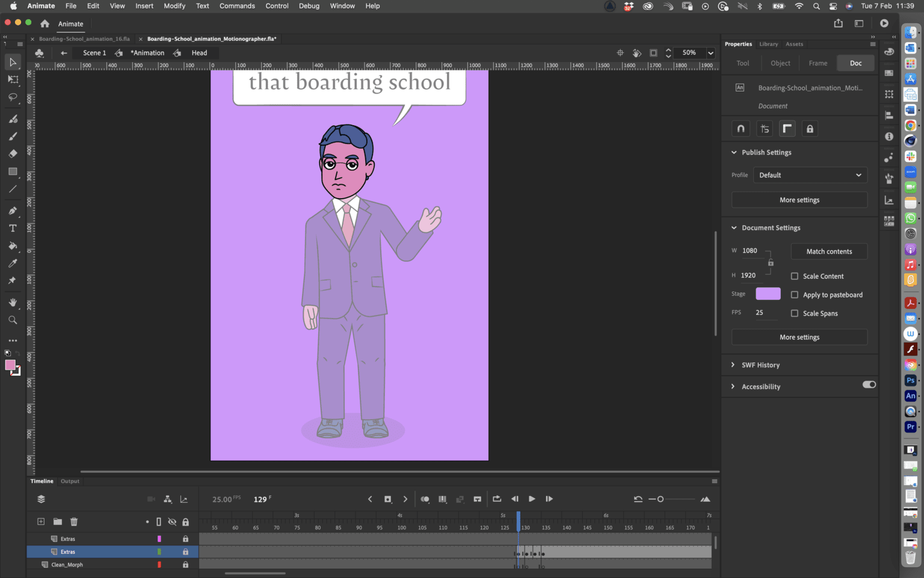
Task: Switch to the Library panel tab
Action: tap(768, 43)
